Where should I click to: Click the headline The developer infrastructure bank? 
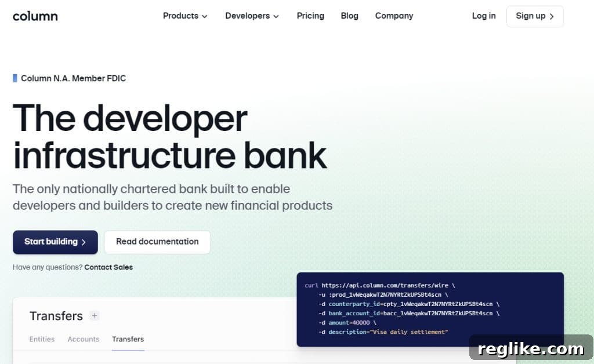pos(169,137)
